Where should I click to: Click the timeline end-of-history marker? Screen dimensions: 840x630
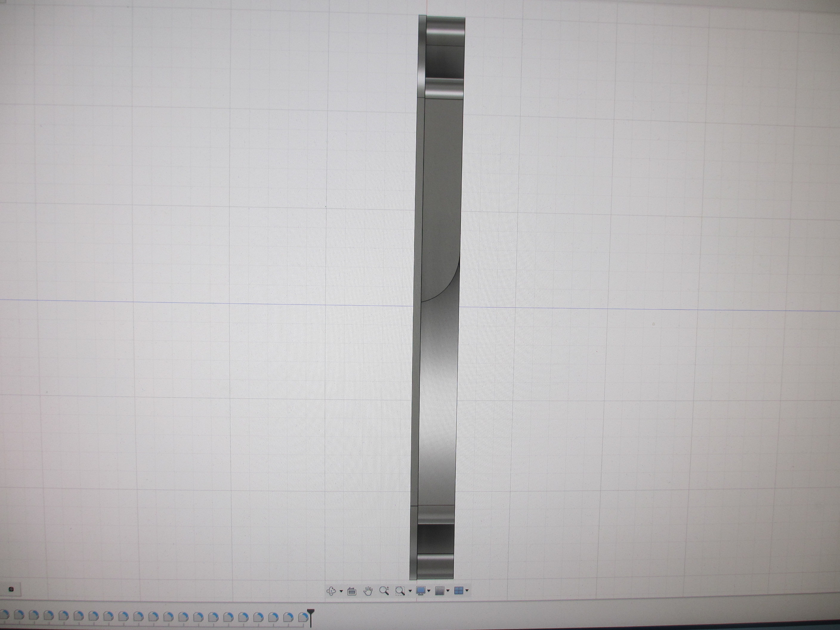pyautogui.click(x=311, y=618)
